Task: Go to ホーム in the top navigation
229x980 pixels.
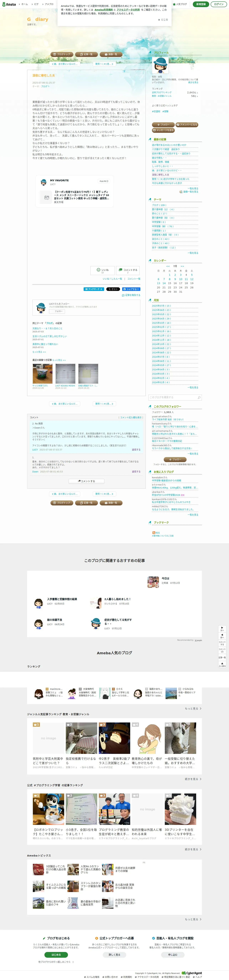Action: click(x=24, y=4)
